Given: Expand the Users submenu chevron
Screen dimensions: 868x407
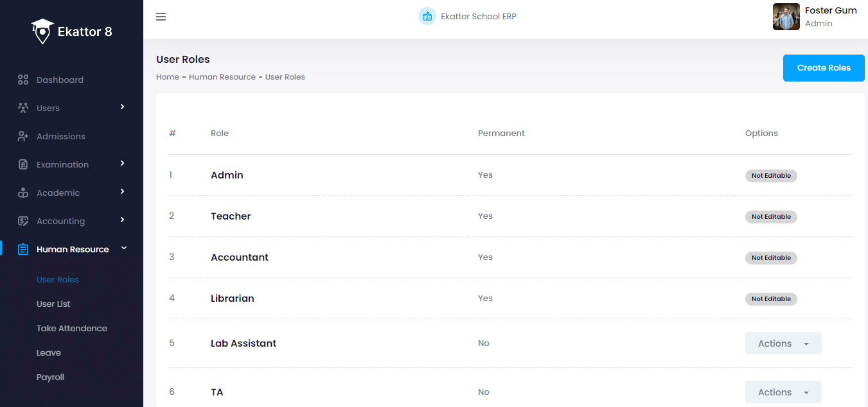Looking at the screenshot, I should pyautogui.click(x=122, y=107).
